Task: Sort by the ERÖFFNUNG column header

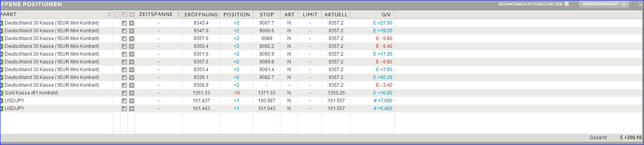Action: pyautogui.click(x=201, y=14)
